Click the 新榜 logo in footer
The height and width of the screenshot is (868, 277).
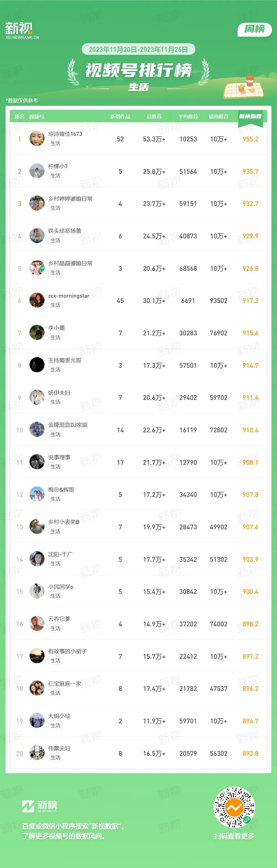coord(39,806)
